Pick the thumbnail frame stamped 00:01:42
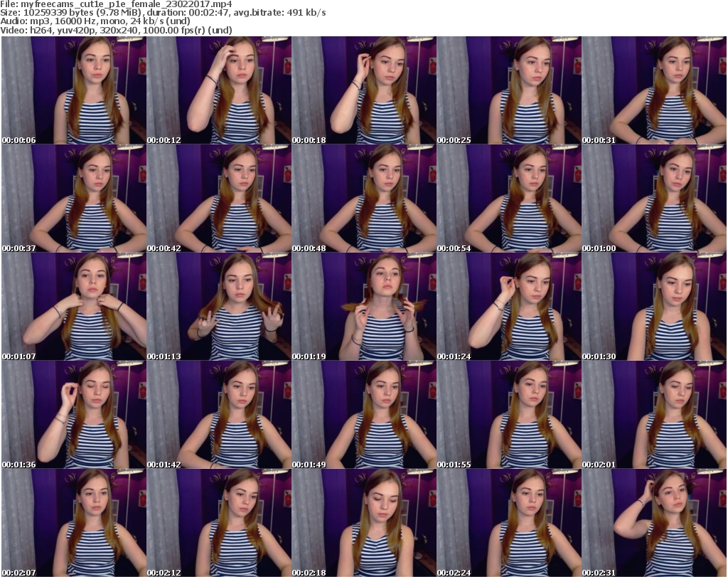This screenshot has height=577, width=728. coord(219,414)
